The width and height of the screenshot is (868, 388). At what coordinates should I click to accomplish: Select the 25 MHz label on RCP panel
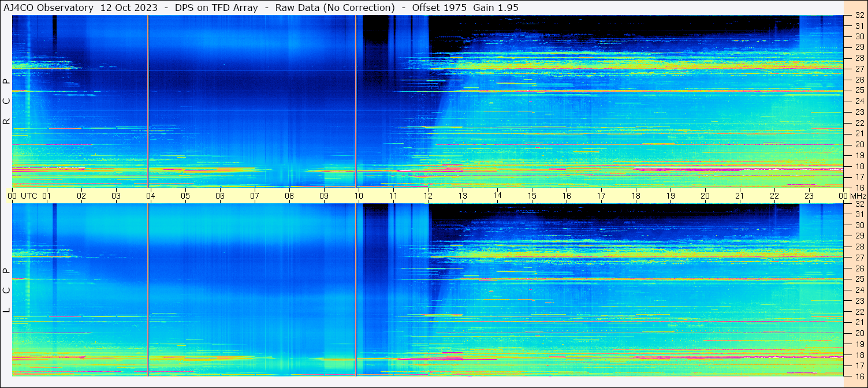858,91
